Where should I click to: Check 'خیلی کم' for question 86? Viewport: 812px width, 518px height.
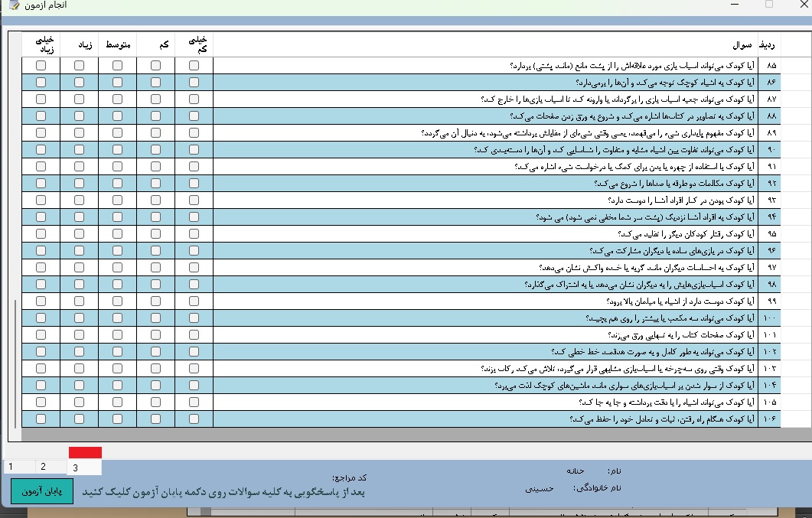194,83
